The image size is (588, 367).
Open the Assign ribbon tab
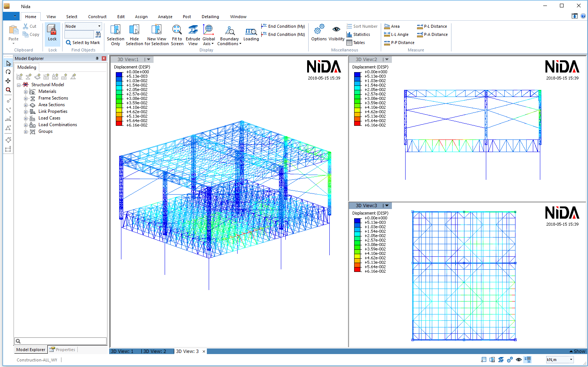click(x=141, y=17)
